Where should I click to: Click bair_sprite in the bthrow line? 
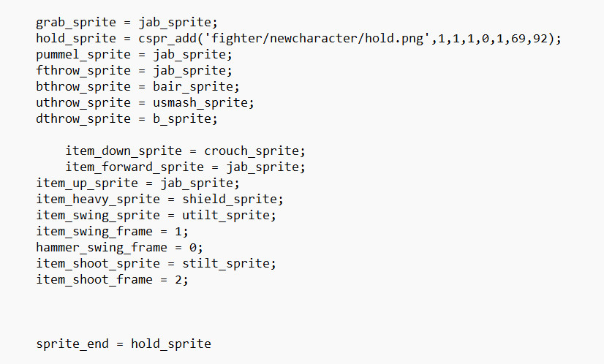[196, 87]
